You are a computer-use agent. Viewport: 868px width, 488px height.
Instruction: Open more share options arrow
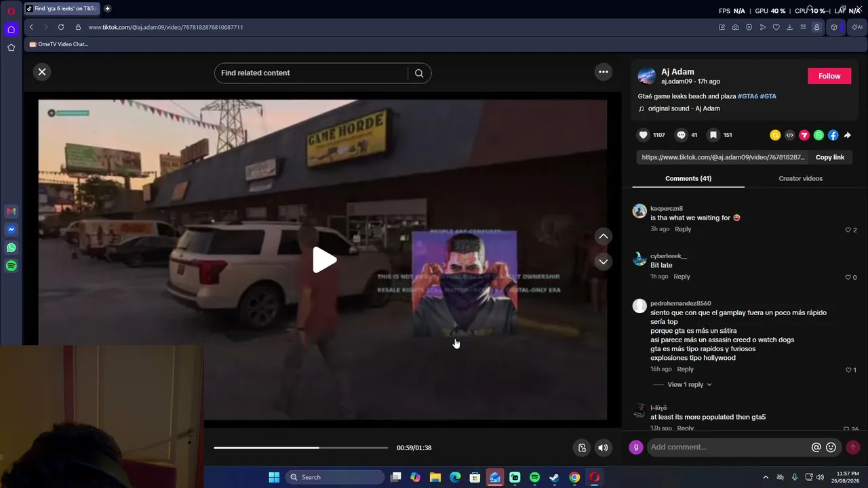(848, 135)
